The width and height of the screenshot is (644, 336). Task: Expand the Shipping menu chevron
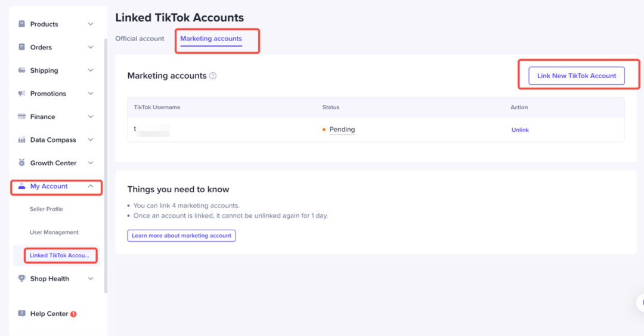91,70
